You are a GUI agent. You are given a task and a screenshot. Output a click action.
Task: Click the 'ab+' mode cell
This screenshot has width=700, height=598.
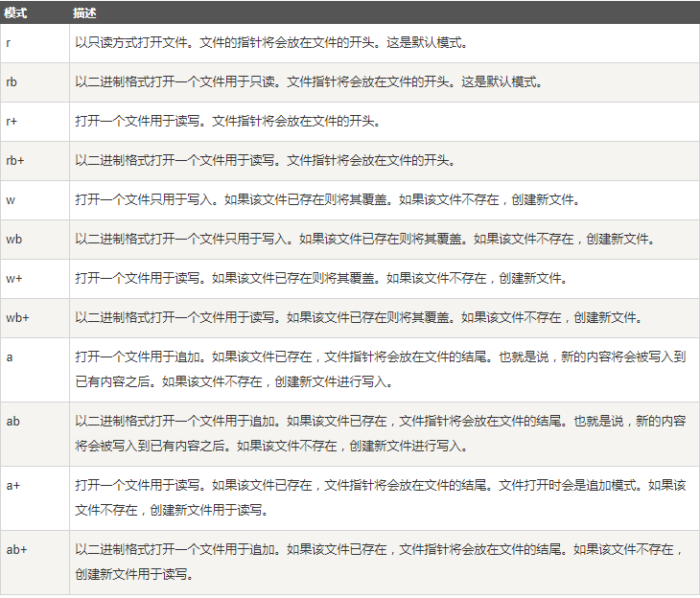[16, 550]
